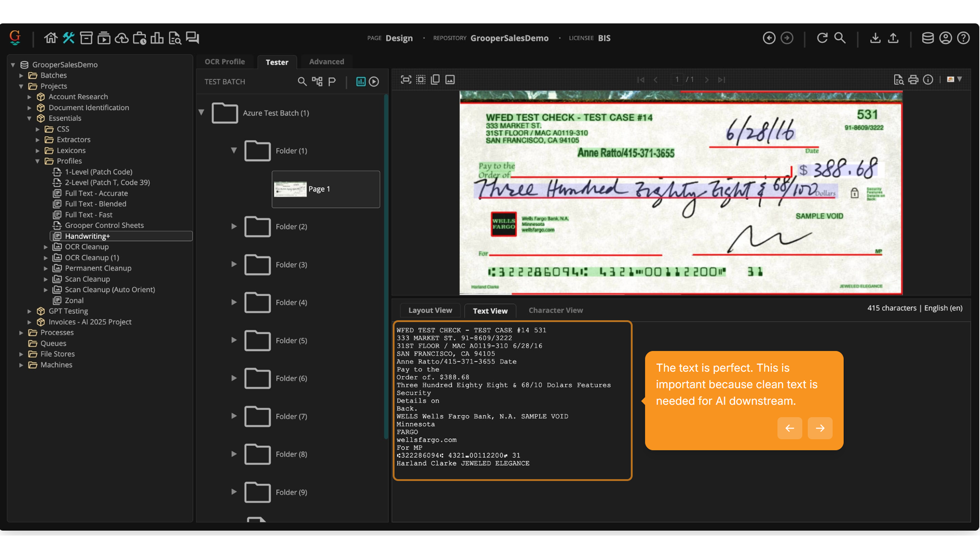Select Folder (8) in test batch
The width and height of the screenshot is (980, 559).
pos(291,454)
